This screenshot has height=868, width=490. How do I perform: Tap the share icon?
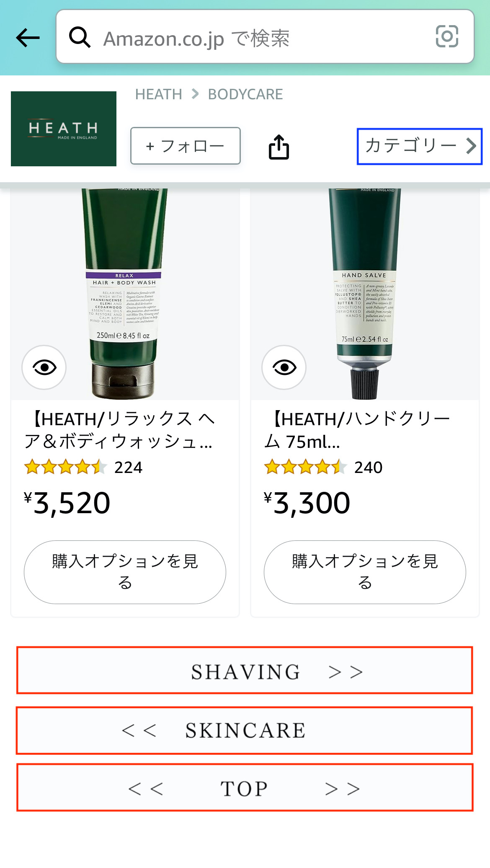[x=279, y=147]
